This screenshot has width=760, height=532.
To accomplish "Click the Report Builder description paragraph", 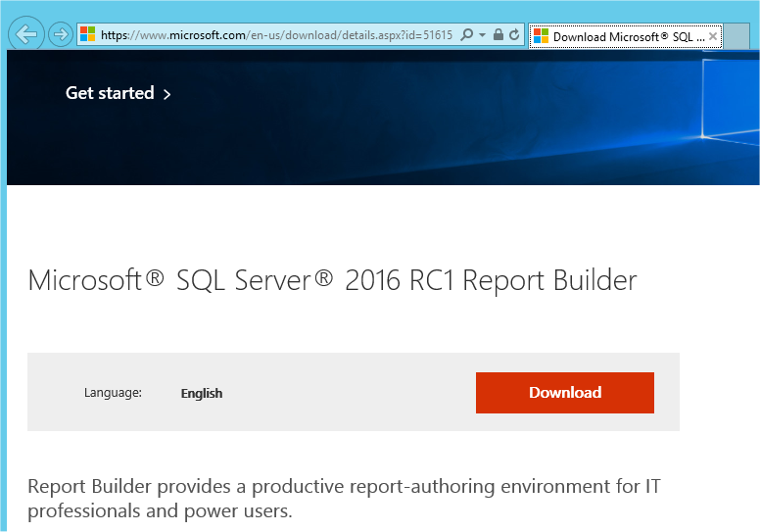I will coord(344,498).
